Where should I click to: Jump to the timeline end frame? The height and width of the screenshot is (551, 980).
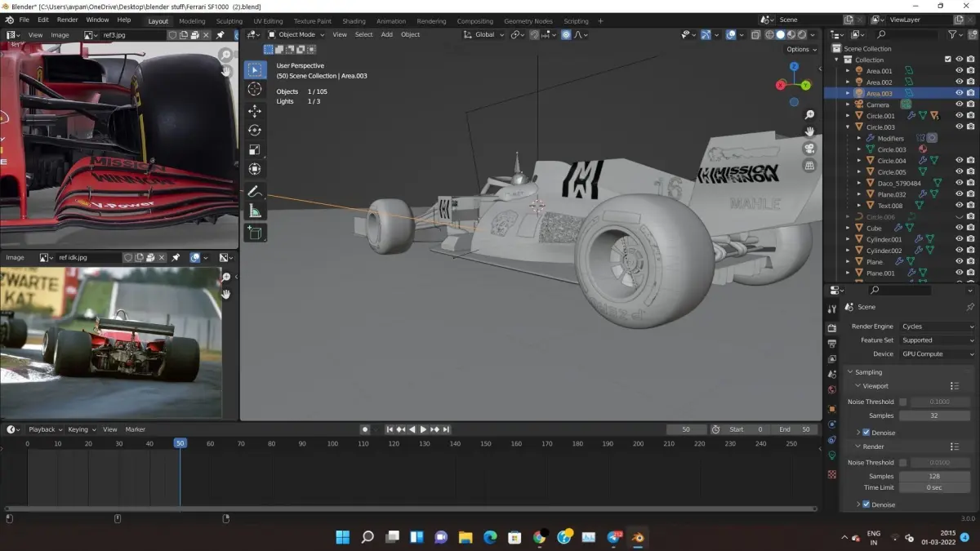(x=446, y=429)
